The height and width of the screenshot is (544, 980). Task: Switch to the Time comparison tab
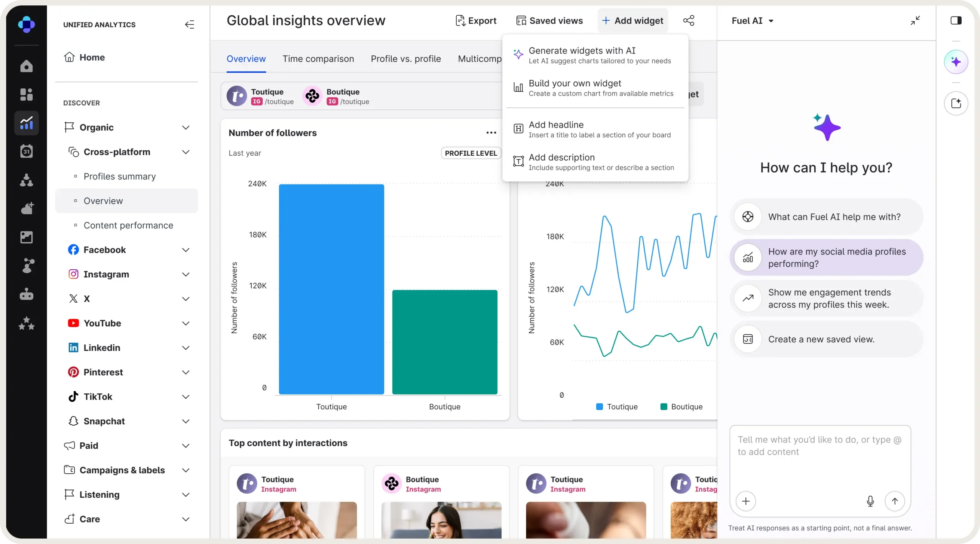[x=318, y=59]
